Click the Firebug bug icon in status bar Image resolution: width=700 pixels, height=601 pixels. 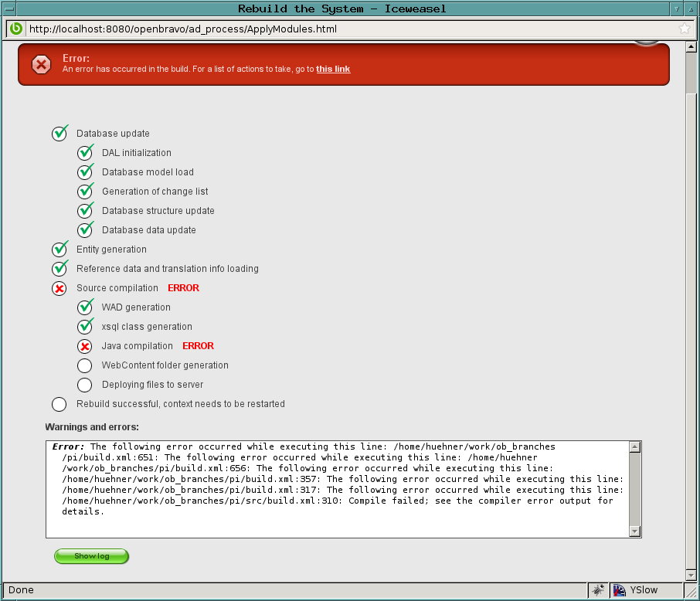pos(598,590)
